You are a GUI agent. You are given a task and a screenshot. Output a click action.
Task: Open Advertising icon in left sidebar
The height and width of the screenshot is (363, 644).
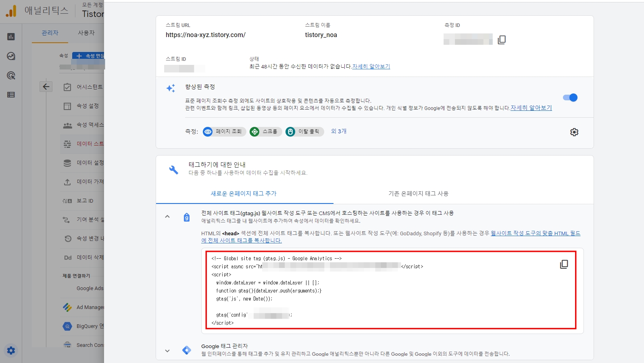tap(11, 75)
